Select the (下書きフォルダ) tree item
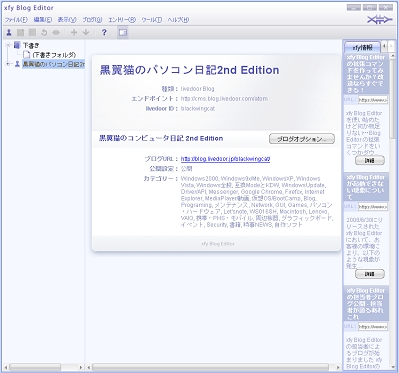Image resolution: width=399 pixels, height=373 pixels. [54, 55]
